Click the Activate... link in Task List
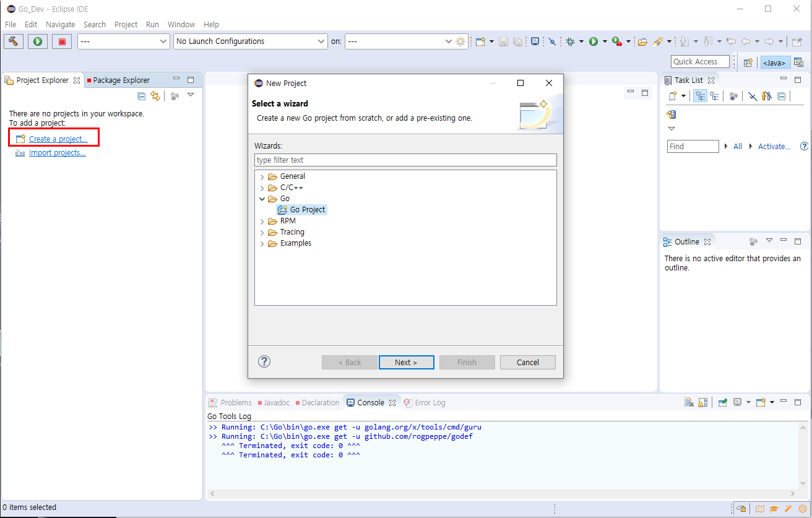 tap(774, 147)
